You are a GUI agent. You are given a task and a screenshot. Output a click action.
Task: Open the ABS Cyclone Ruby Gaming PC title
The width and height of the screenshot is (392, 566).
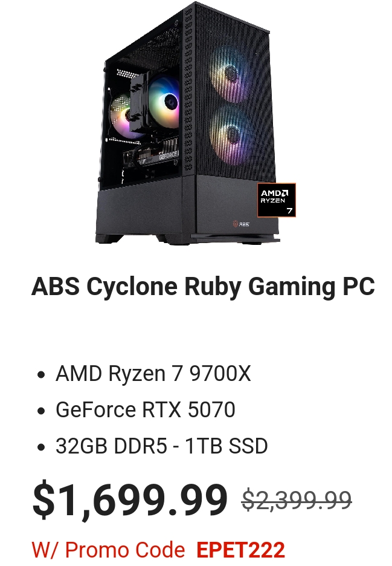point(203,287)
